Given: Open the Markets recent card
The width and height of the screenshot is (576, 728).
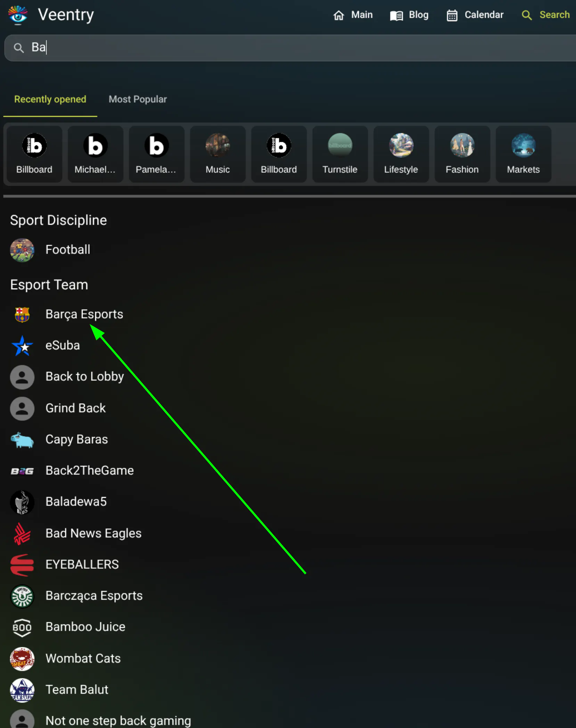Looking at the screenshot, I should (524, 154).
